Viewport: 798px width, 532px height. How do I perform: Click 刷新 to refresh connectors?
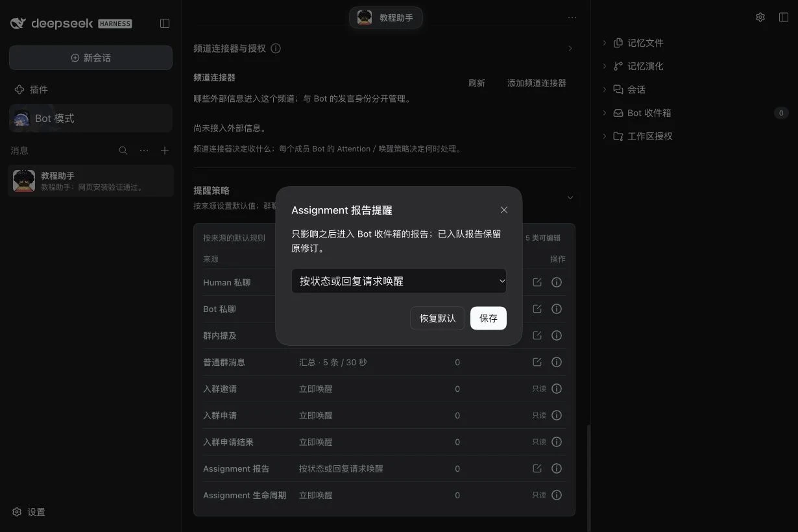[477, 83]
